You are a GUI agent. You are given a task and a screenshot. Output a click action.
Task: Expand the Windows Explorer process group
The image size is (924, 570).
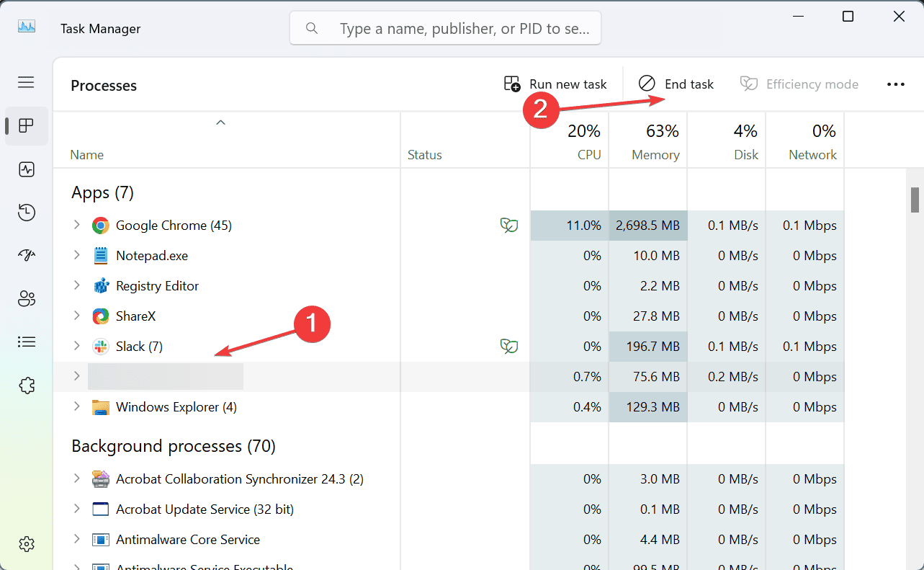pos(76,407)
